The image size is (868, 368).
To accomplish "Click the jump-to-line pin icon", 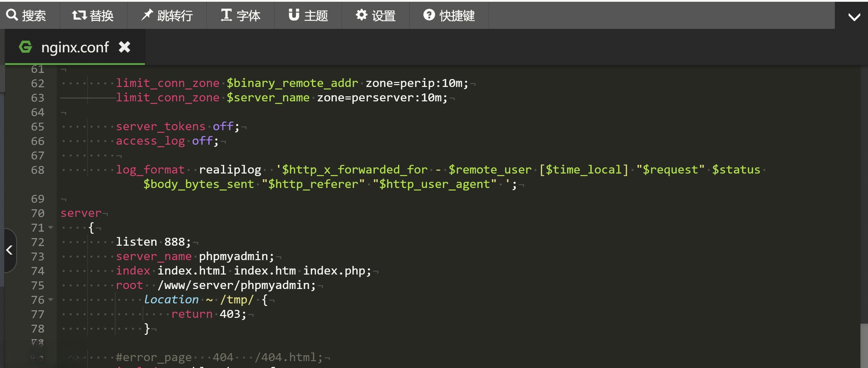I will 147,15.
